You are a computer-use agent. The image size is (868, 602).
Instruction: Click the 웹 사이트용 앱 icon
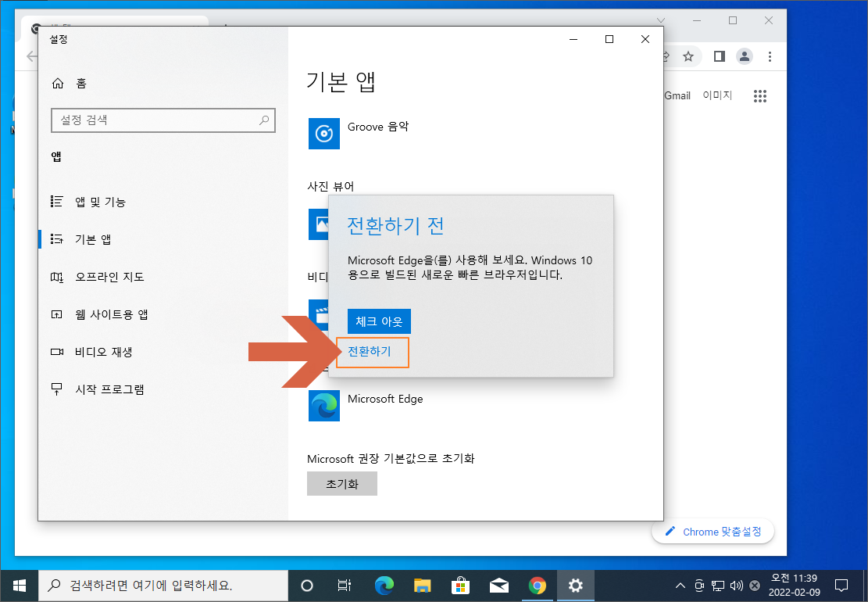click(57, 314)
